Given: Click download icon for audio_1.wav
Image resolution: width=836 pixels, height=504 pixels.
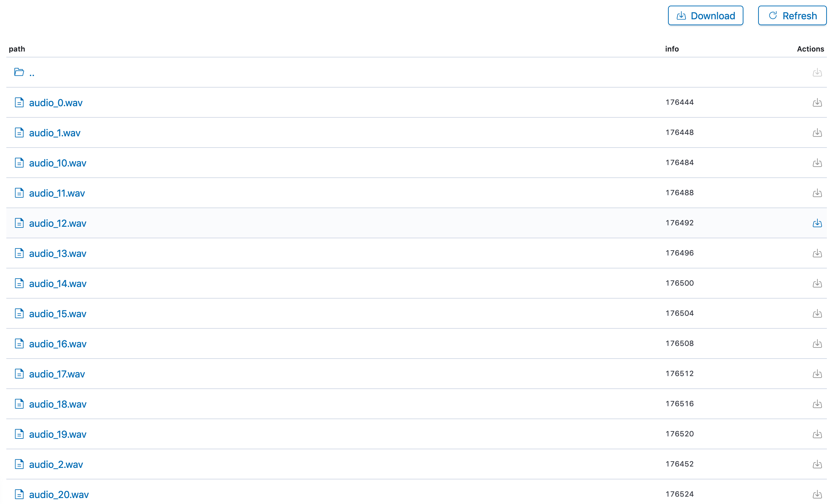Looking at the screenshot, I should coord(817,133).
